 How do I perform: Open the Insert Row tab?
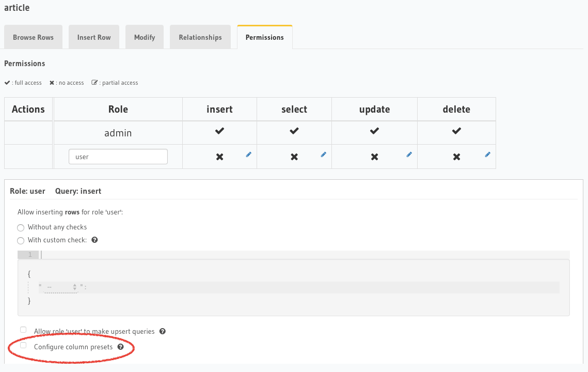coord(93,37)
